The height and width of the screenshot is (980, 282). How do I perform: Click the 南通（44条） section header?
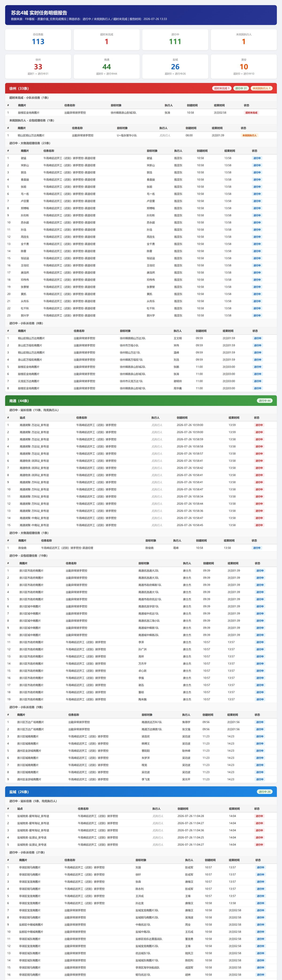click(x=141, y=401)
